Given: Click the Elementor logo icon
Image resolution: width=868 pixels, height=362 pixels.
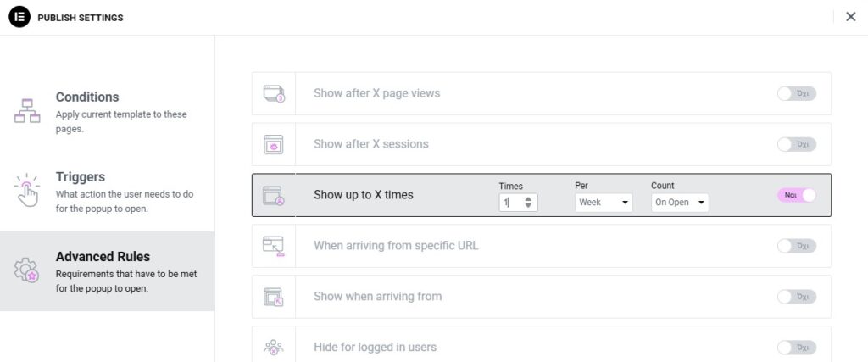Looking at the screenshot, I should (20, 17).
